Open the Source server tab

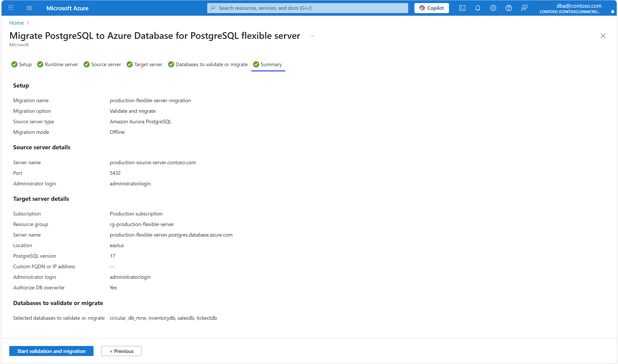102,64
